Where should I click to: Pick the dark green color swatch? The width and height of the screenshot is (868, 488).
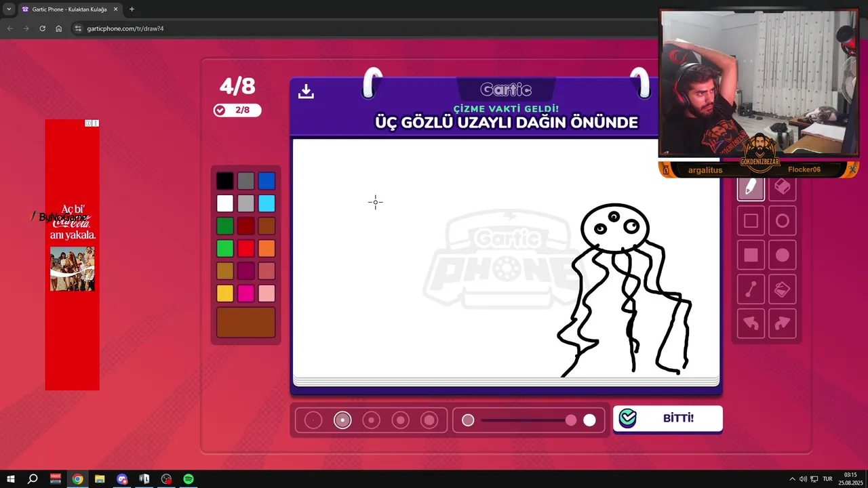click(225, 226)
